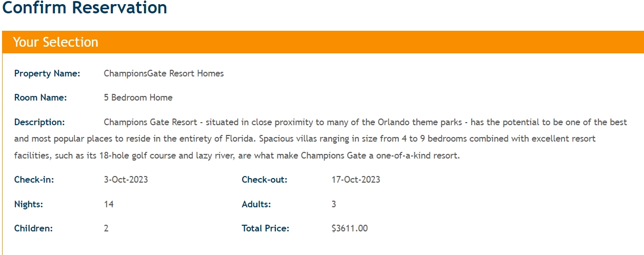Click the Children label
The height and width of the screenshot is (255, 644).
(33, 228)
